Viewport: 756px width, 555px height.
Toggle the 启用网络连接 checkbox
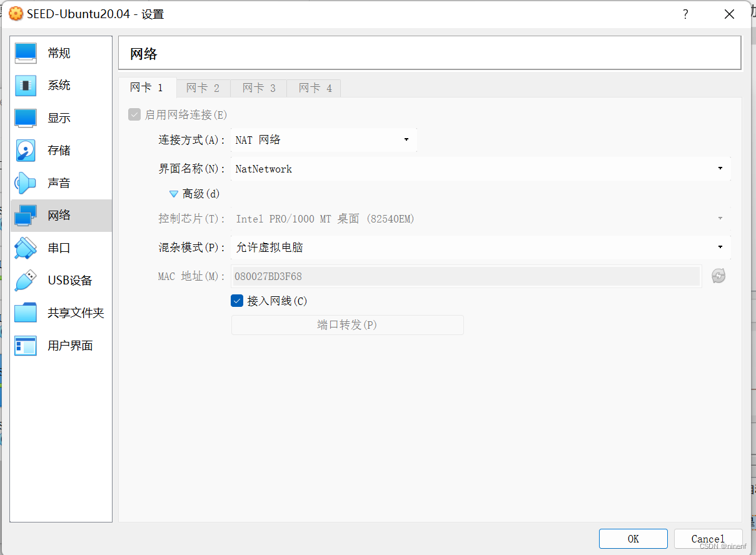pyautogui.click(x=134, y=114)
